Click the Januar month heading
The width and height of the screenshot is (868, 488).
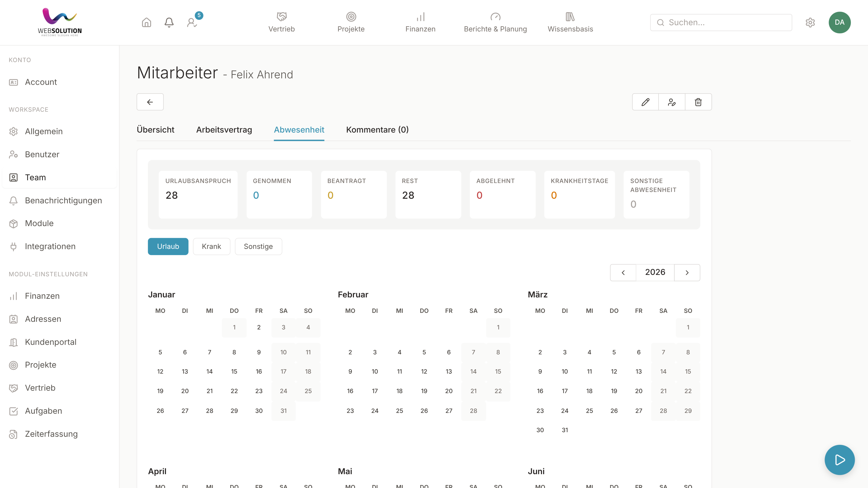tap(161, 295)
